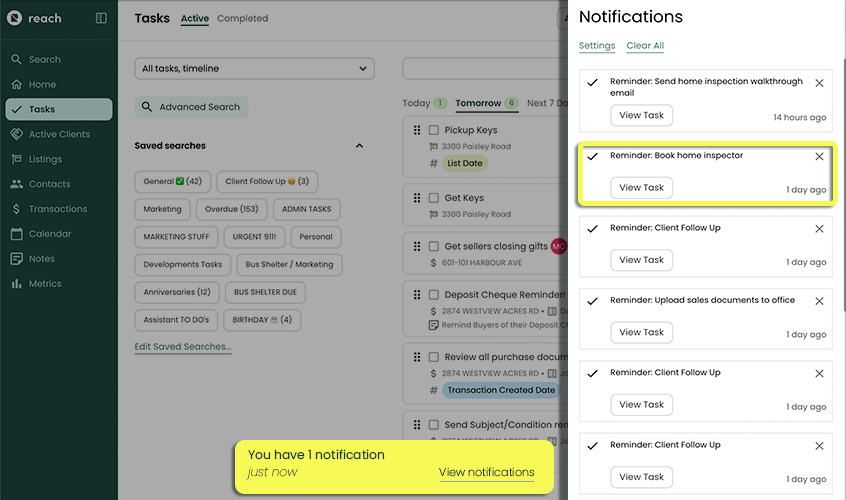Open Metrics from the sidebar
This screenshot has width=846, height=500.
(45, 284)
